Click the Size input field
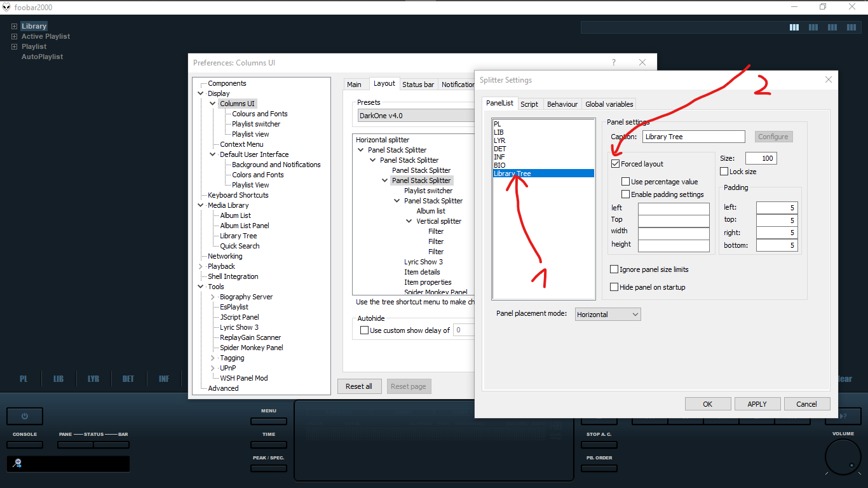868x488 pixels. tap(761, 158)
